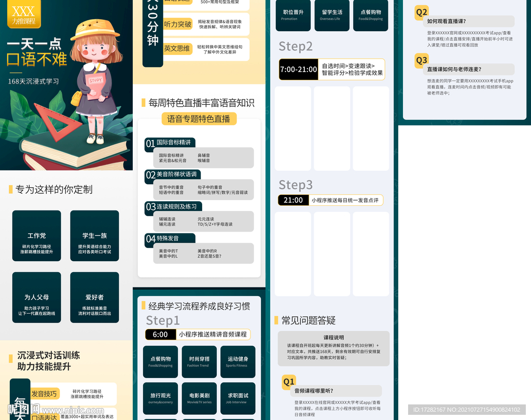Select the 爱好者 audience card
Screen dimensions: 531x420
(x=94, y=298)
